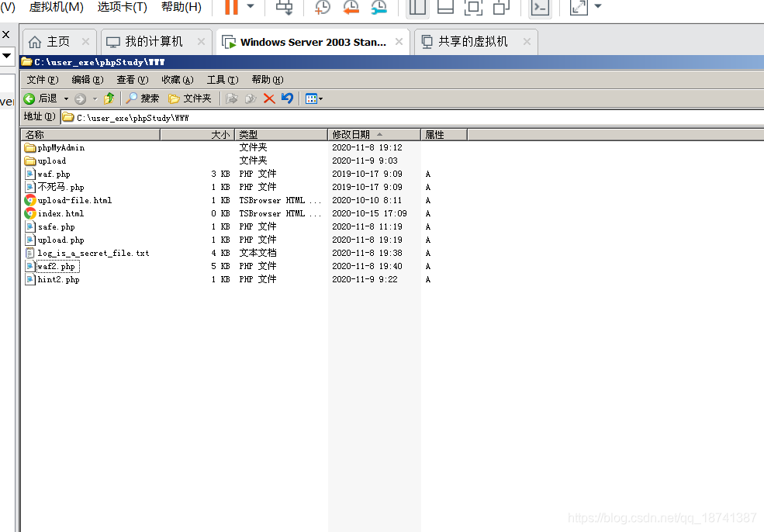This screenshot has height=532, width=764.
Task: Select the Windows Server 2003 tab
Action: click(x=313, y=42)
